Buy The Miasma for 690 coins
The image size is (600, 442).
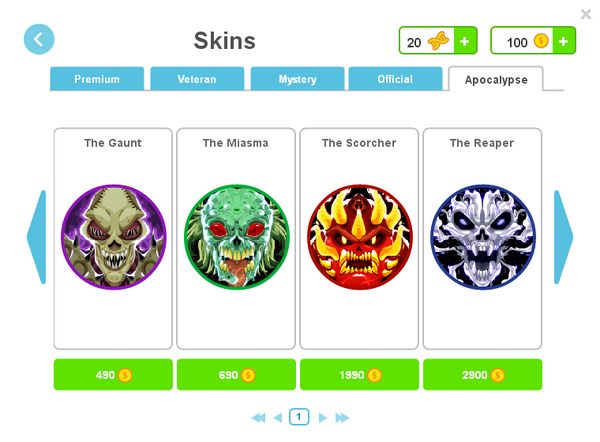(x=236, y=375)
